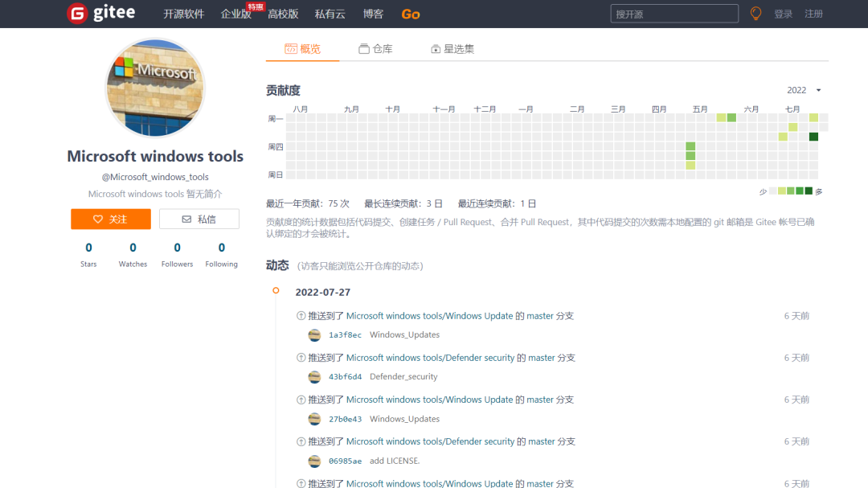Click the 登录 login link
Image resolution: width=868 pixels, height=488 pixels.
coord(784,14)
